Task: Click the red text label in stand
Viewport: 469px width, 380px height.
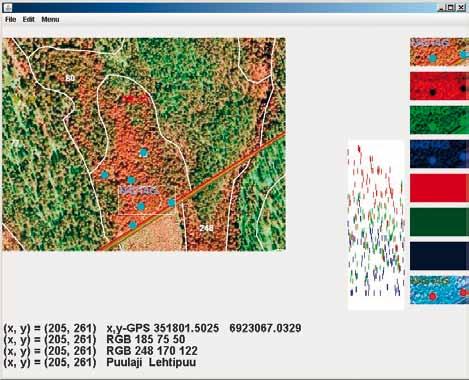Action: point(134,99)
